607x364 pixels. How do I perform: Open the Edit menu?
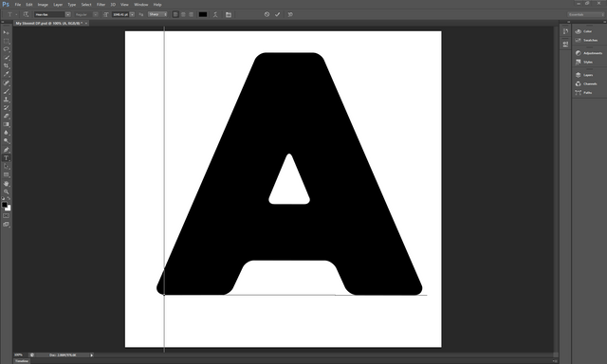[29, 5]
